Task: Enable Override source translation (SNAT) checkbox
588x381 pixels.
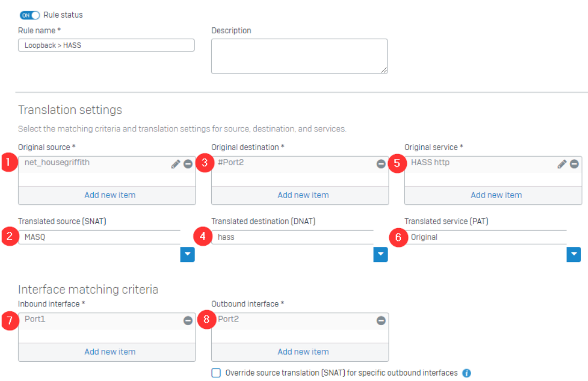Action: 216,373
